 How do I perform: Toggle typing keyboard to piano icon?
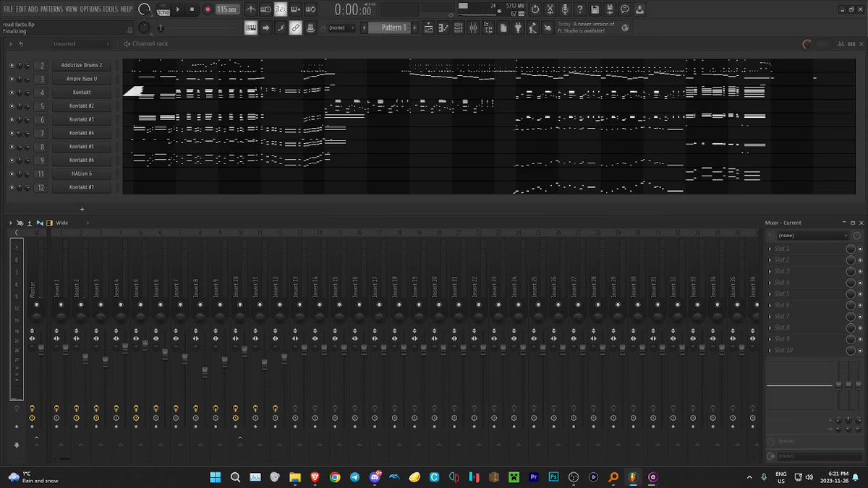(x=251, y=27)
